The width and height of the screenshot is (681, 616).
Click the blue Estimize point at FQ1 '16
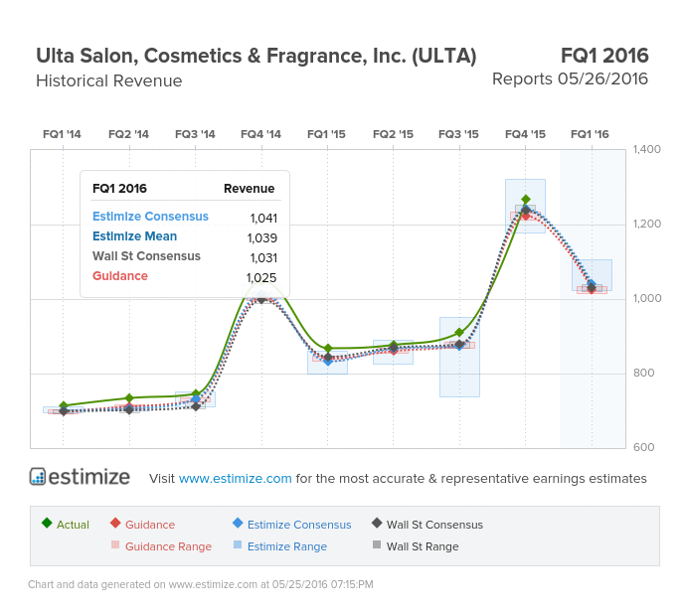coord(592,284)
